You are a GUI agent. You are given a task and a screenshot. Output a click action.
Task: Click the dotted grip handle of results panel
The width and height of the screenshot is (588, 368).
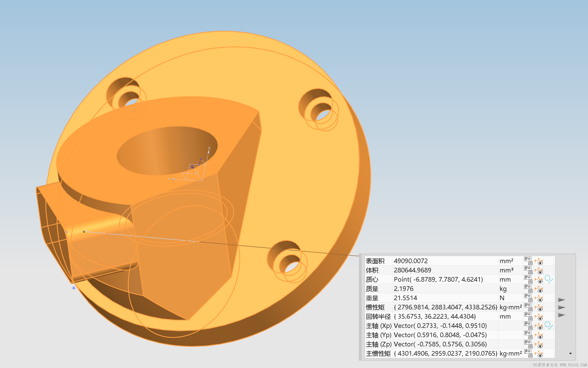coord(361,307)
